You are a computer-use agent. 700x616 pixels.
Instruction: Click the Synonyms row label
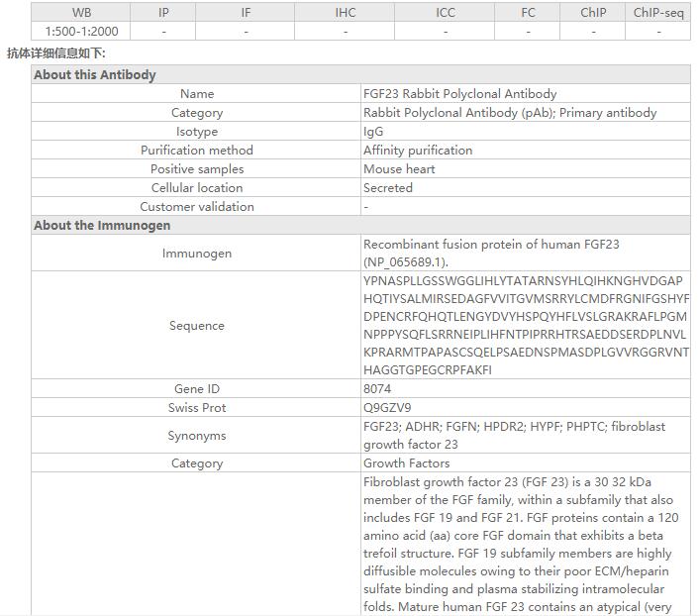click(197, 436)
